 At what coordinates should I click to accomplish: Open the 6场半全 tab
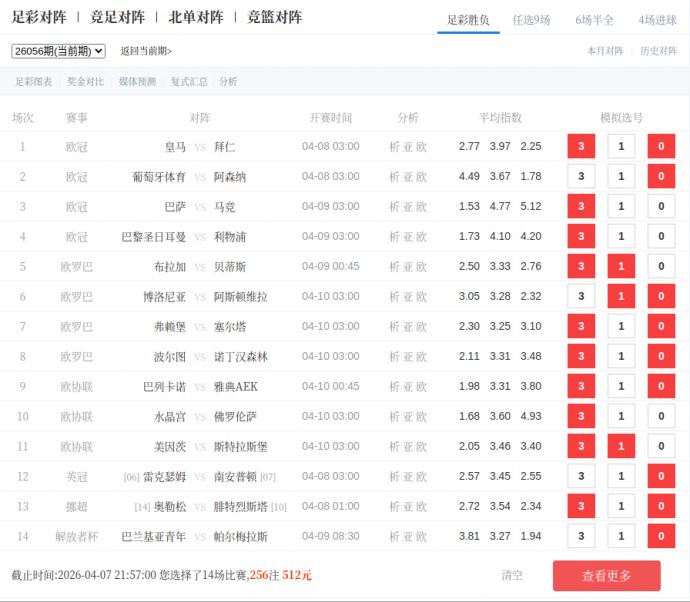pyautogui.click(x=594, y=20)
